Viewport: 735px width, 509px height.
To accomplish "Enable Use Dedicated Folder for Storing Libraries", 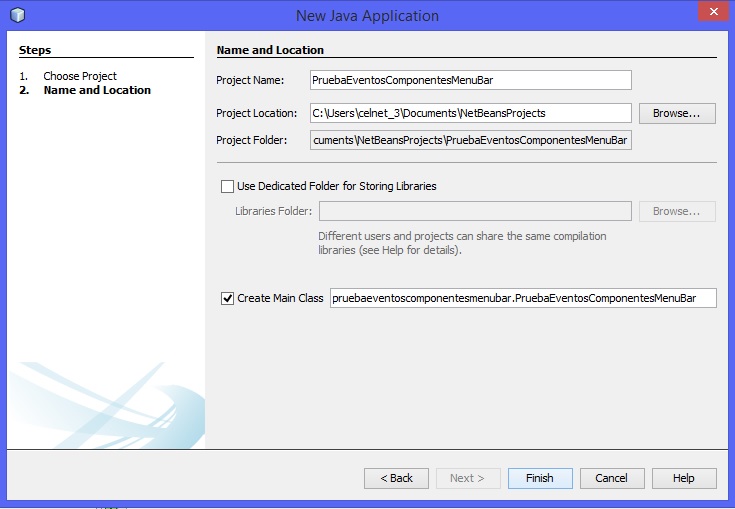I will (x=227, y=186).
